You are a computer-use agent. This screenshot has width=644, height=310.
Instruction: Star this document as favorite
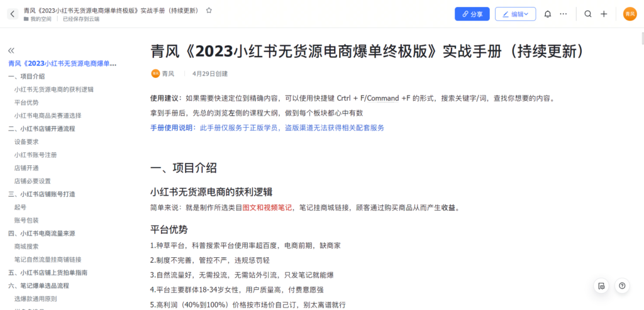tap(209, 10)
